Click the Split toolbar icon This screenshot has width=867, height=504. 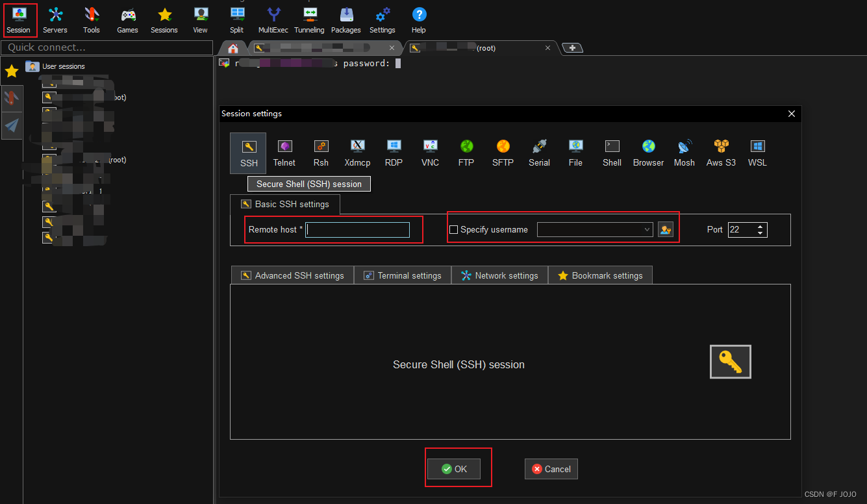click(x=237, y=20)
